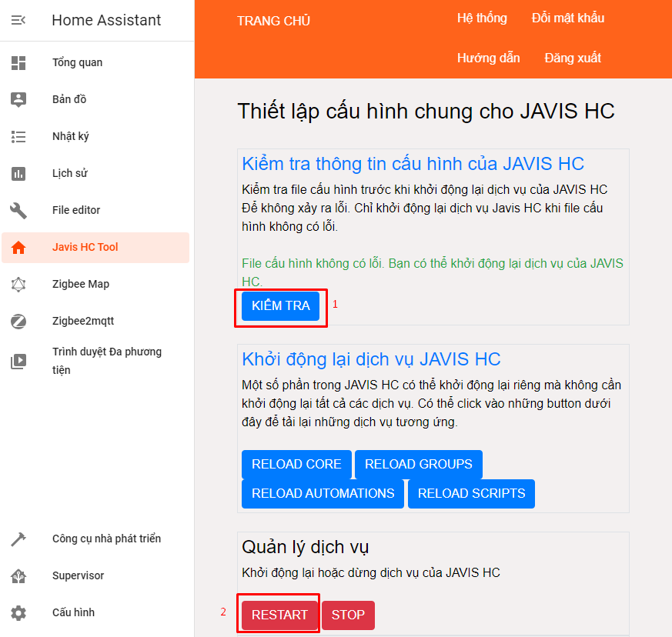
Task: Click the KIỂM TRA button
Action: pos(281,306)
